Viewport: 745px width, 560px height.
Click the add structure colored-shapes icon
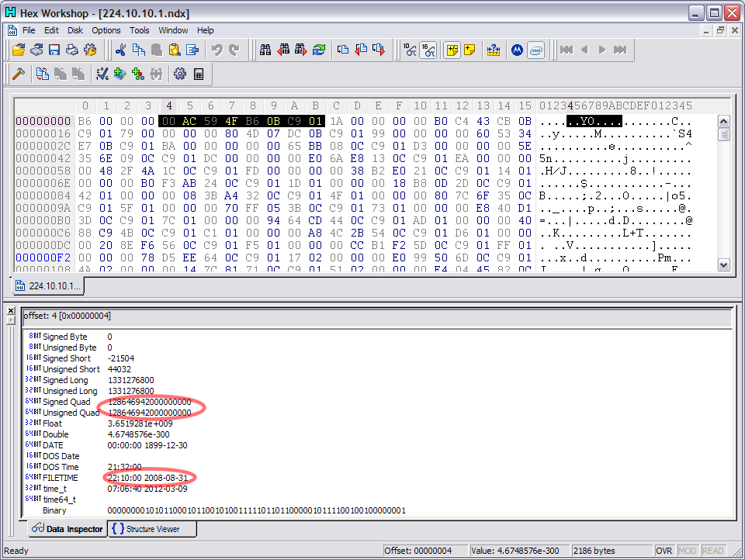(x=138, y=74)
